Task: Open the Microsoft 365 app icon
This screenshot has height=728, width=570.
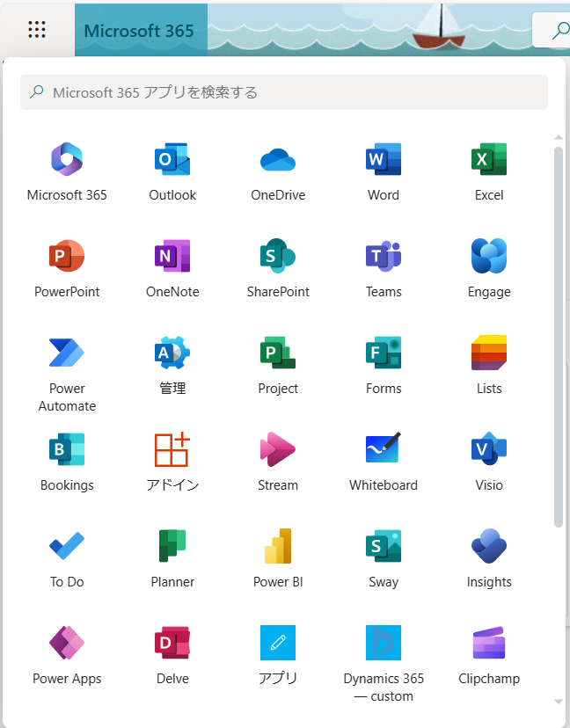Action: [67, 159]
